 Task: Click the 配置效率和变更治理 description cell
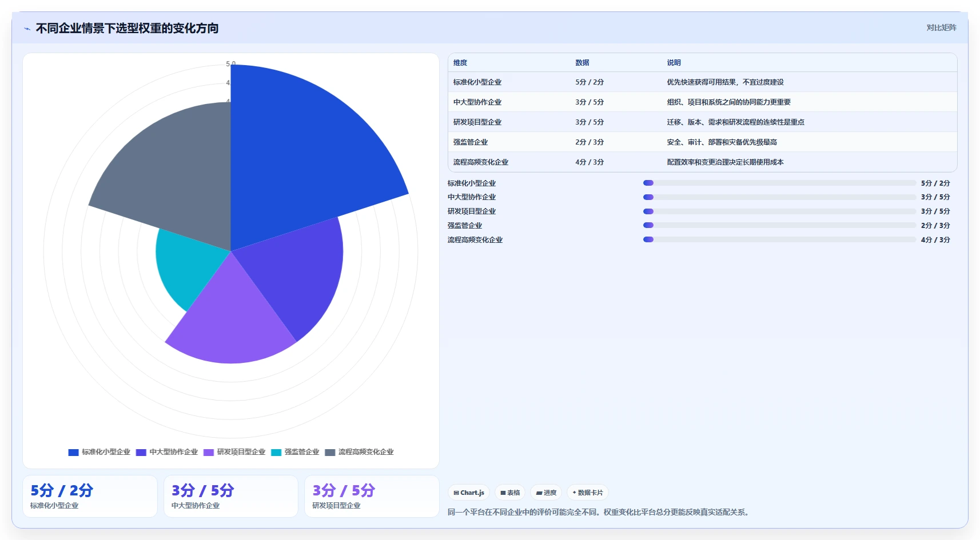725,162
